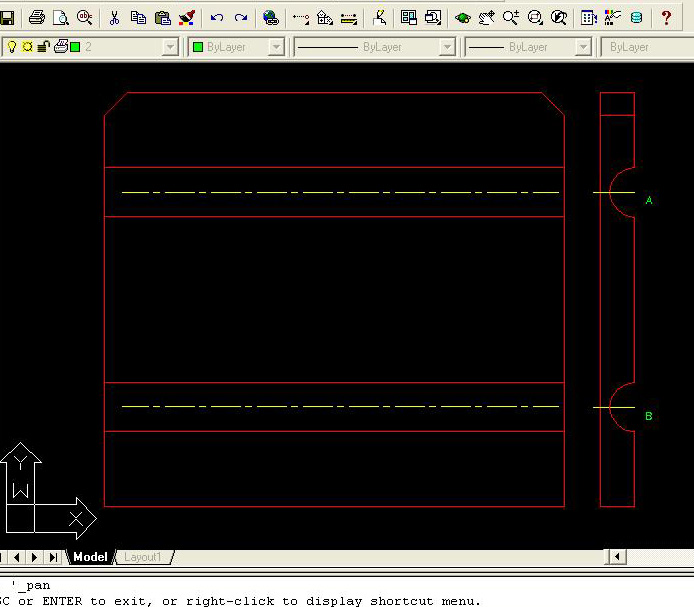Switch to the Layout1 tab

point(143,557)
